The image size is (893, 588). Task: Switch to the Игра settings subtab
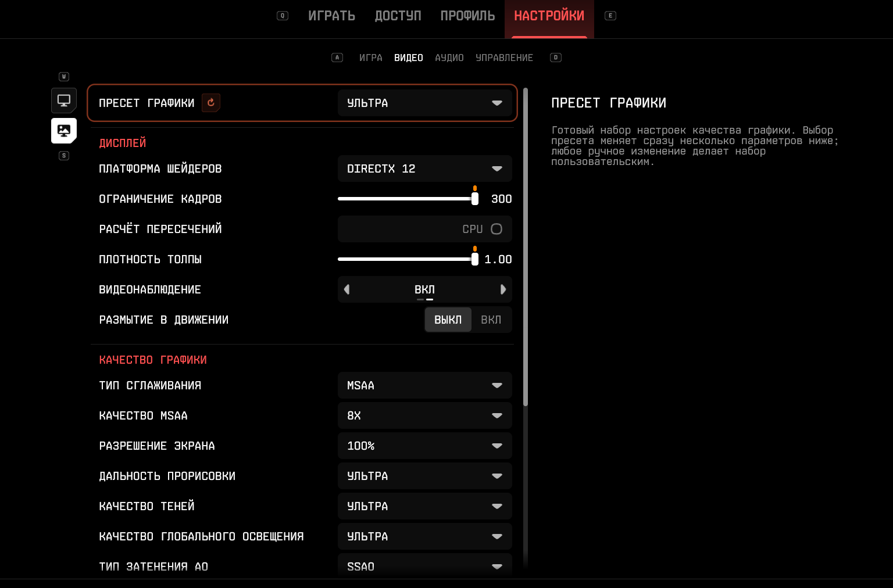[x=371, y=58]
